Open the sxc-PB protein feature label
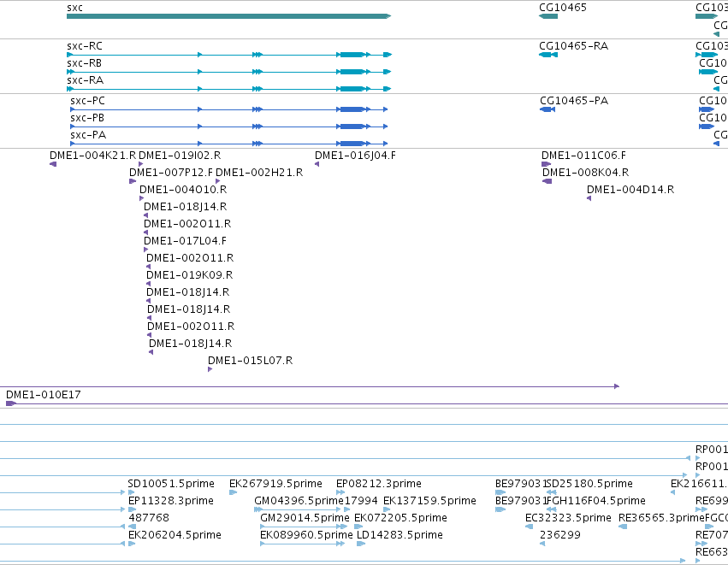Viewport: 728px width, 565px height. click(x=87, y=118)
